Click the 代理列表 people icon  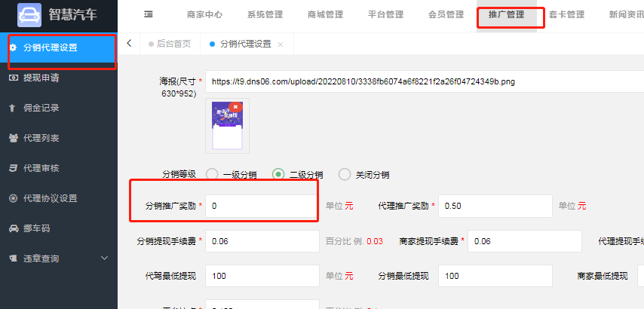pos(13,138)
